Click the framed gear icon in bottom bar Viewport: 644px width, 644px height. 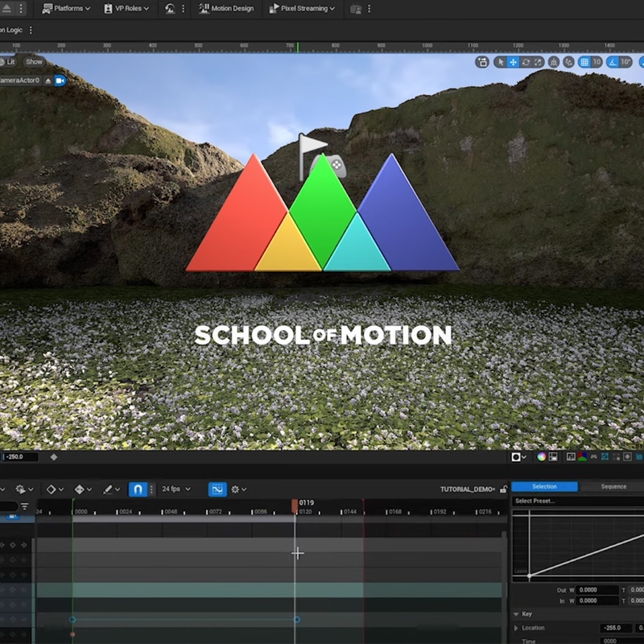click(628, 456)
